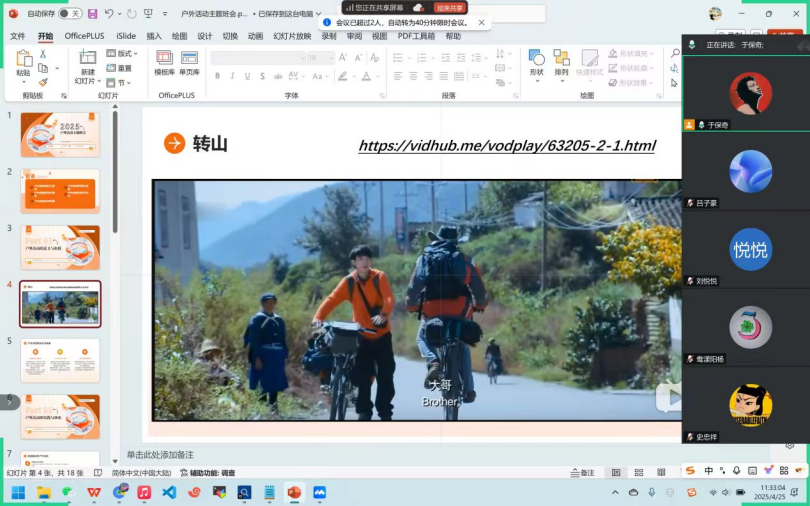Open the file name dropdown in title bar
This screenshot has width=810, height=506.
click(x=318, y=14)
